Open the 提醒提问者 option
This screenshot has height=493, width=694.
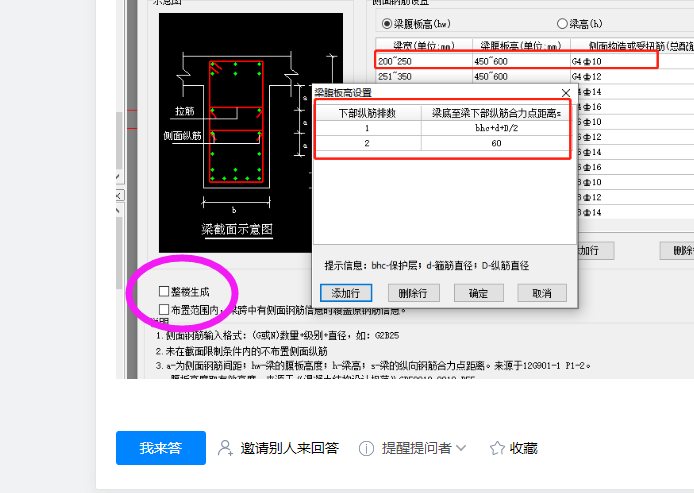coord(416,448)
